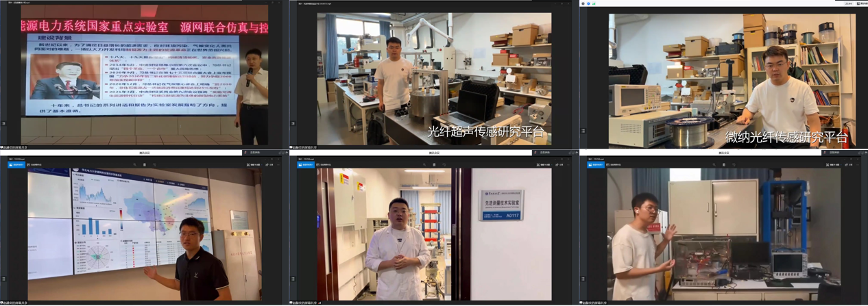Open the three-dot more menu above the dashboard video
Image resolution: width=868 pixels, height=306 pixels.
[x=279, y=164]
